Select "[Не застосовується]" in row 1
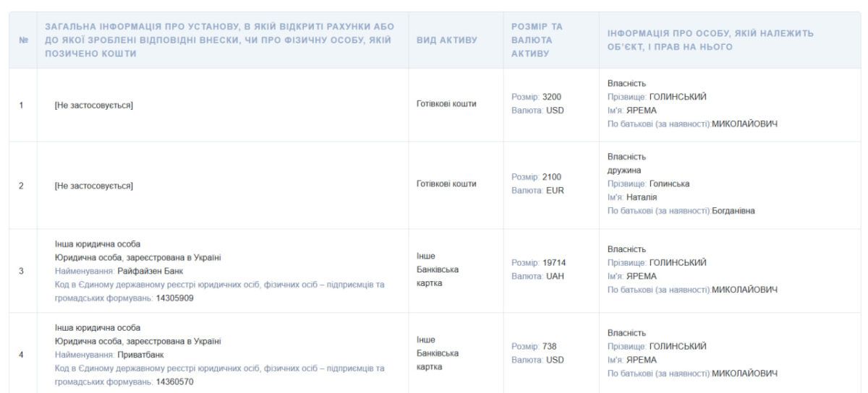 pos(94,105)
